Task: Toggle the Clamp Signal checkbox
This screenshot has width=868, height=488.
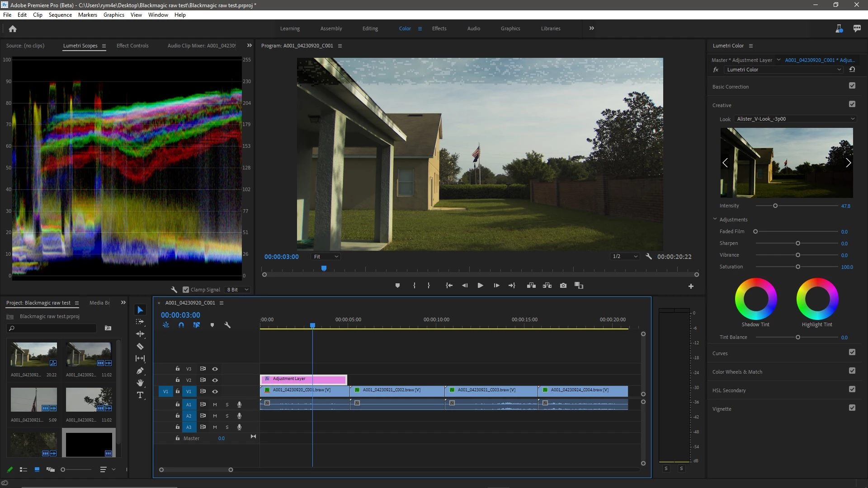Action: pyautogui.click(x=186, y=290)
